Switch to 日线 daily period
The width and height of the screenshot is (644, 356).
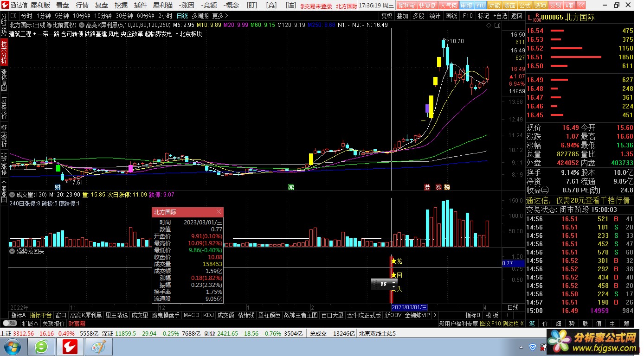pos(182,16)
